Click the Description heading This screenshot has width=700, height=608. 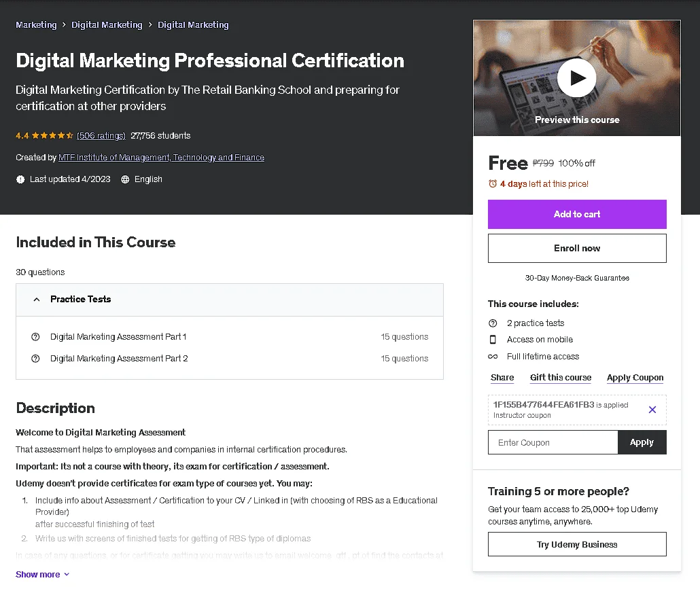click(55, 408)
